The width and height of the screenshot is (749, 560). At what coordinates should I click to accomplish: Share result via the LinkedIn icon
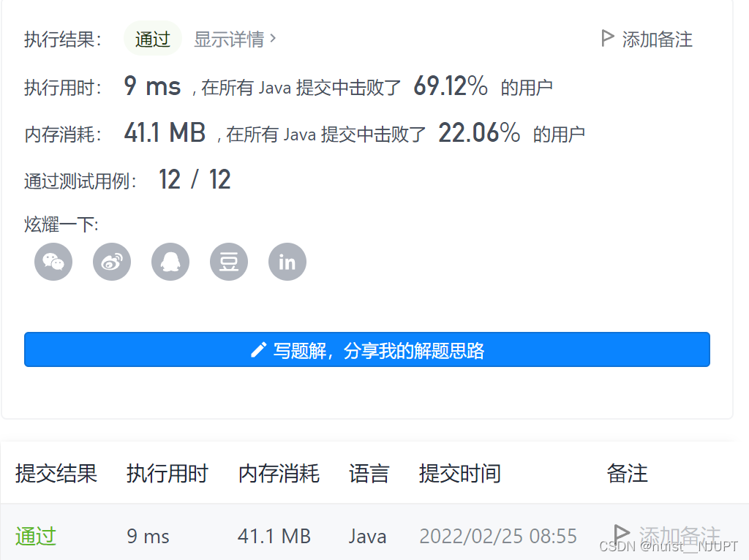pyautogui.click(x=287, y=261)
